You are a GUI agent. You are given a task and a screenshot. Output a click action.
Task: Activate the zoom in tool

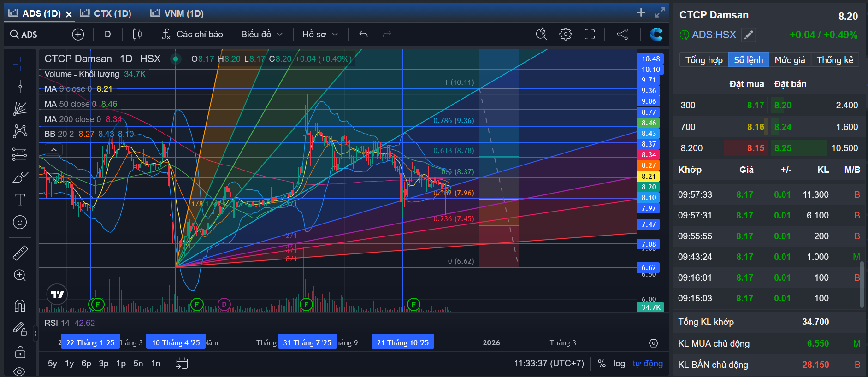pyautogui.click(x=20, y=275)
